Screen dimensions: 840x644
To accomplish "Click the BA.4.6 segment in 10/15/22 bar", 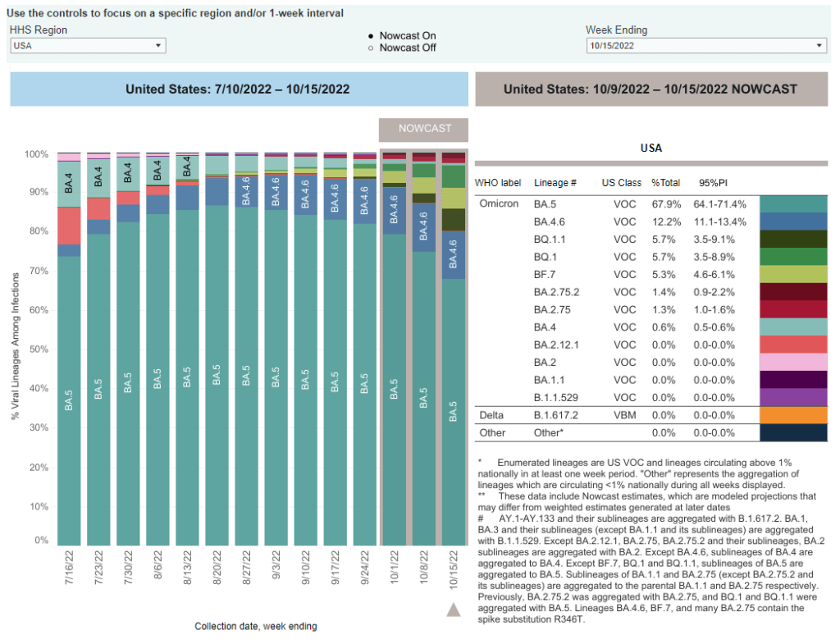I will point(453,255).
